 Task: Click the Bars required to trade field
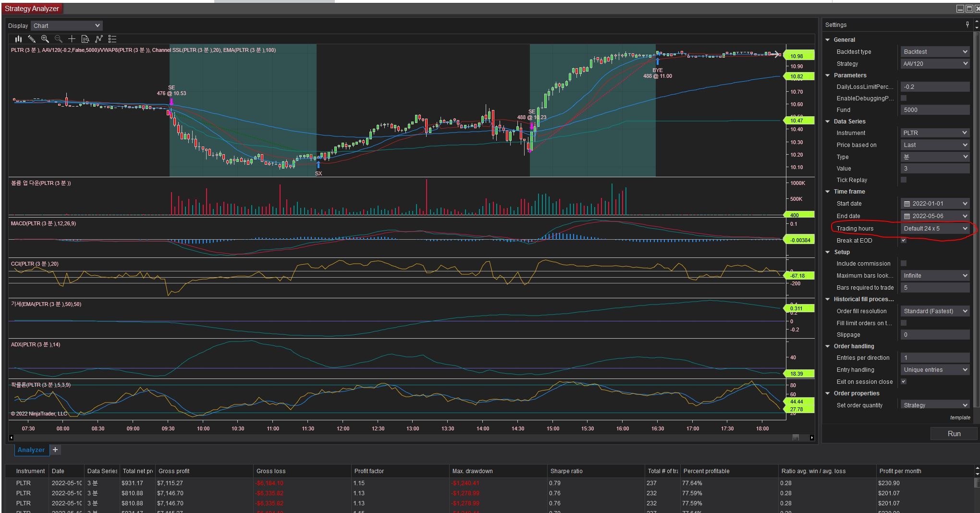[935, 287]
